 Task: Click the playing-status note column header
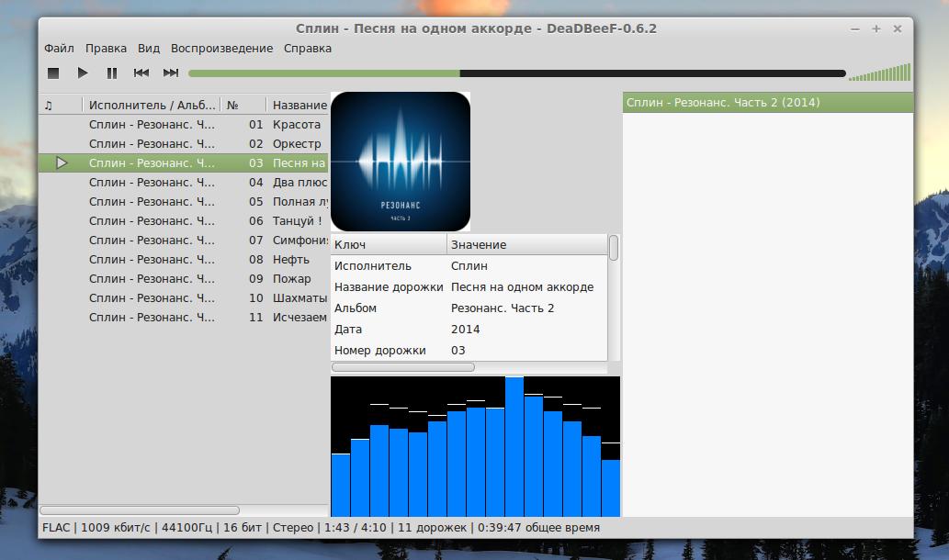[60, 105]
